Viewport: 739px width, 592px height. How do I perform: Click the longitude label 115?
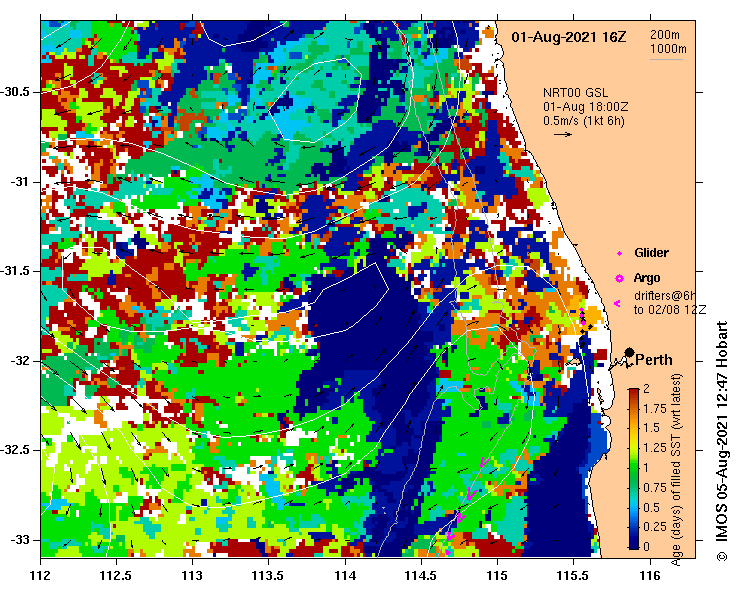pyautogui.click(x=497, y=576)
